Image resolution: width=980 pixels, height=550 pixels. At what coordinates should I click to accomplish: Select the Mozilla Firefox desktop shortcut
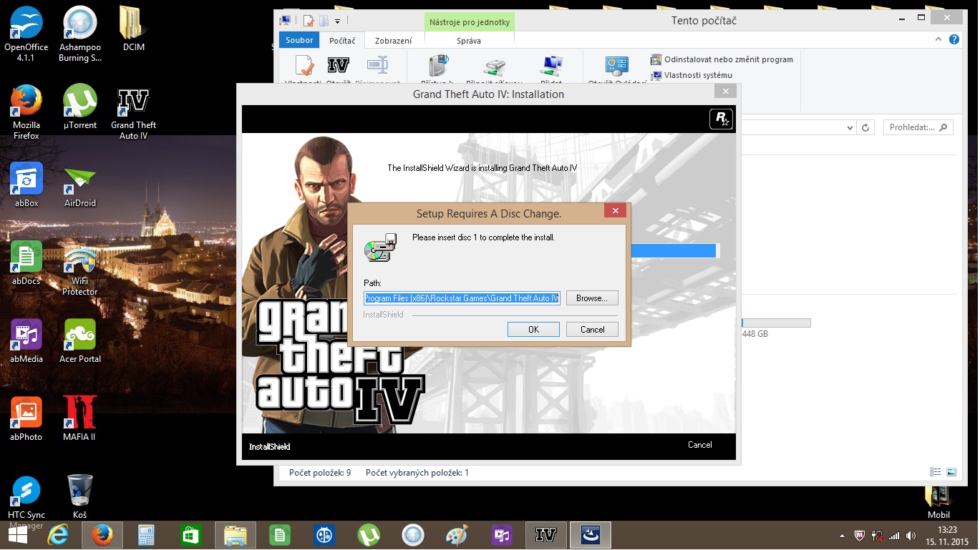26,112
